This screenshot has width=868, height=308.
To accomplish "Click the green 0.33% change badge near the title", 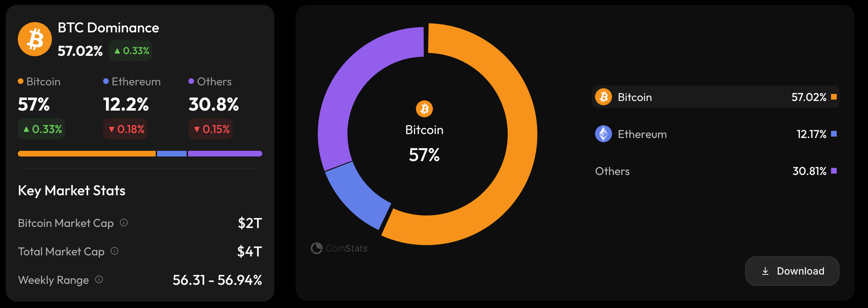I will pos(131,51).
